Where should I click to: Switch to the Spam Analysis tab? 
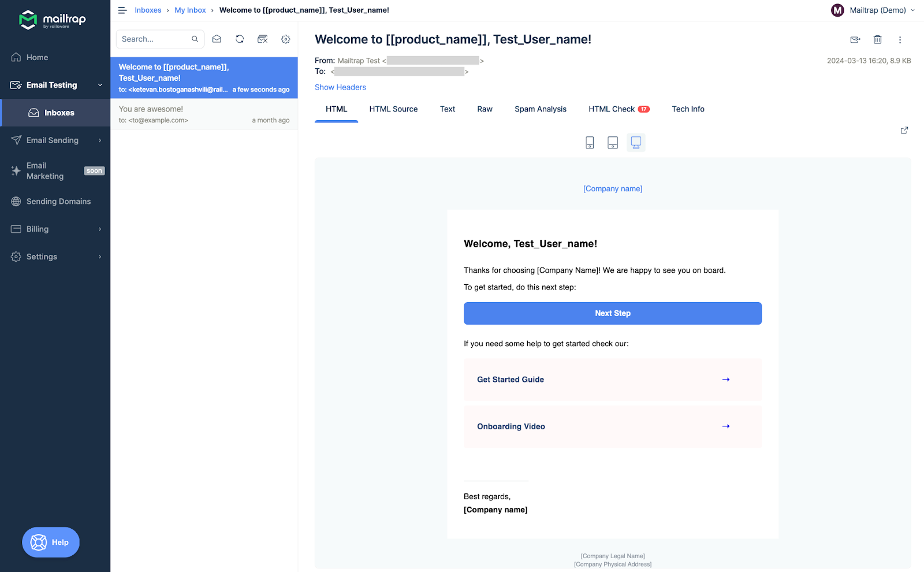click(540, 109)
